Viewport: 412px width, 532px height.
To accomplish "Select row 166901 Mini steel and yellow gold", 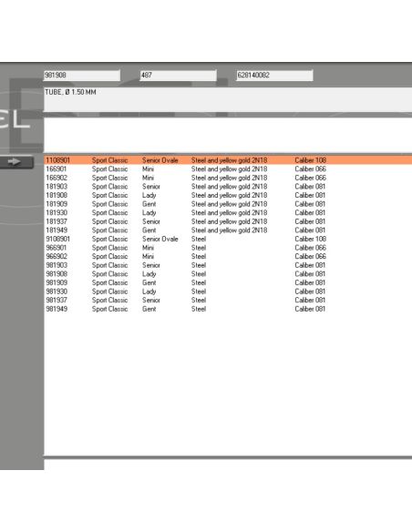I will pos(228,169).
